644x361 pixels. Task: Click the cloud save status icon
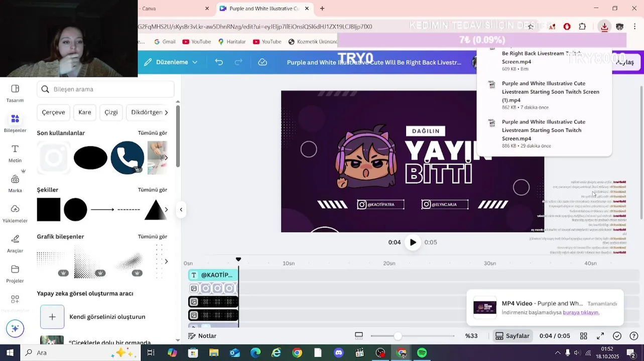coord(263,62)
